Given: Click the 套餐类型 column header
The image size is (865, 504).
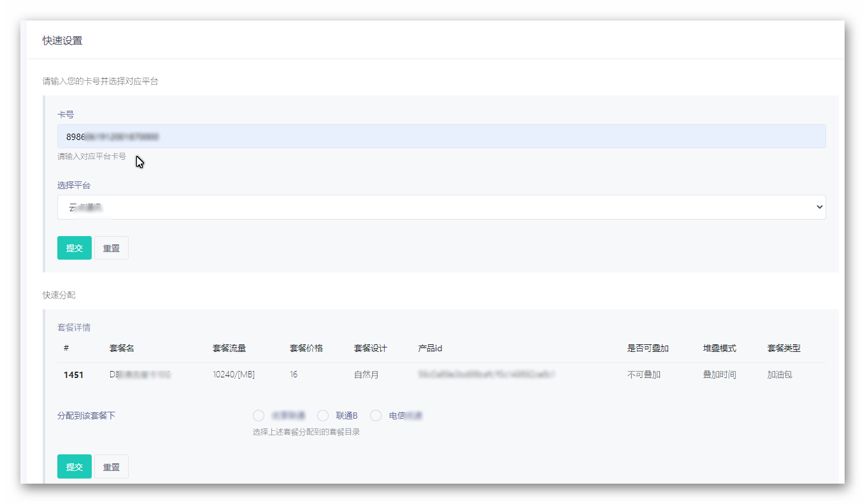Looking at the screenshot, I should (784, 348).
